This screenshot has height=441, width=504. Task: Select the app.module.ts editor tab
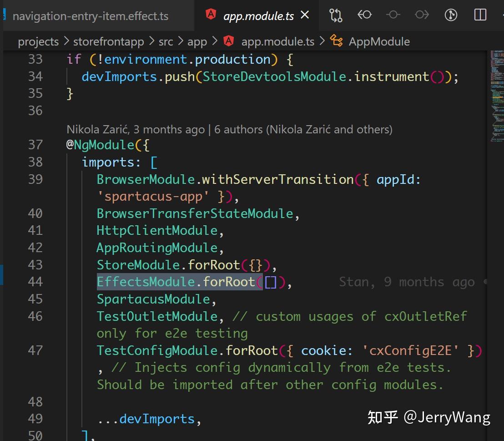(257, 15)
